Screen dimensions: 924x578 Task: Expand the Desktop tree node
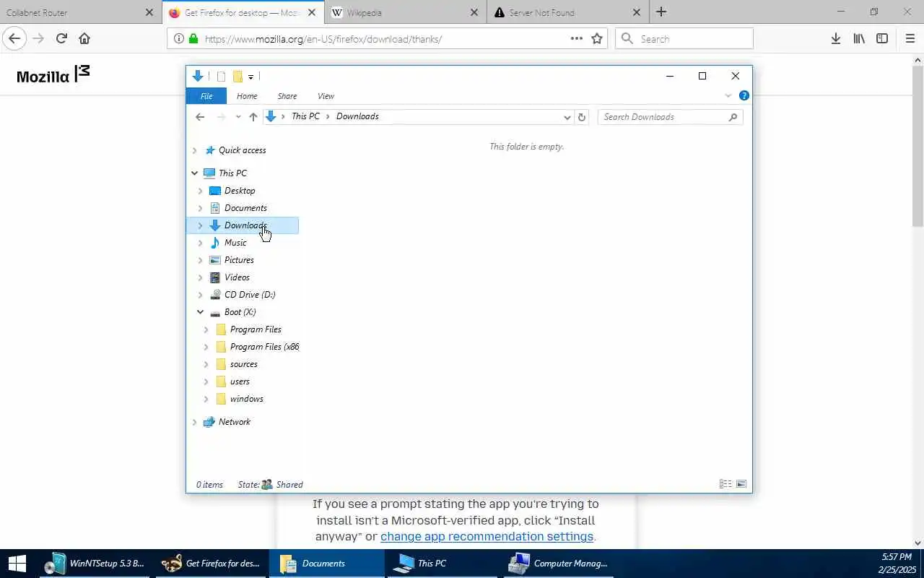pos(200,191)
